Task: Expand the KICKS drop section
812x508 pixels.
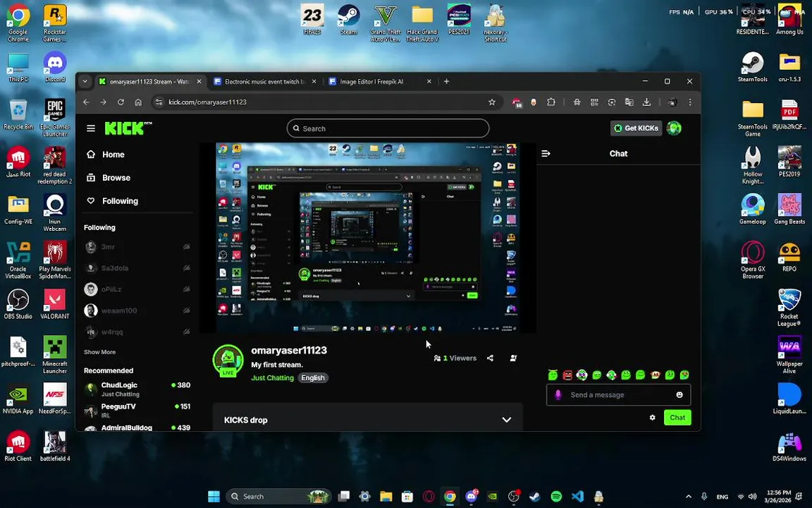Action: (368, 420)
